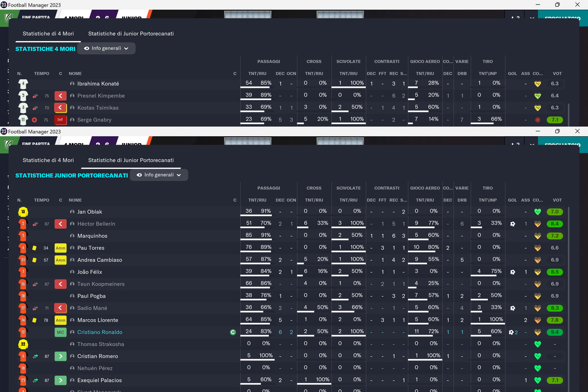Click João Félix's 8.5 rating badge
Screen dimensions: 588x392
tap(556, 272)
